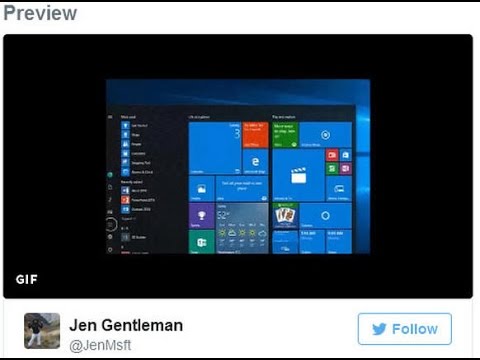
Task: Open the Jen Gentleman profile name link
Action: (126, 325)
